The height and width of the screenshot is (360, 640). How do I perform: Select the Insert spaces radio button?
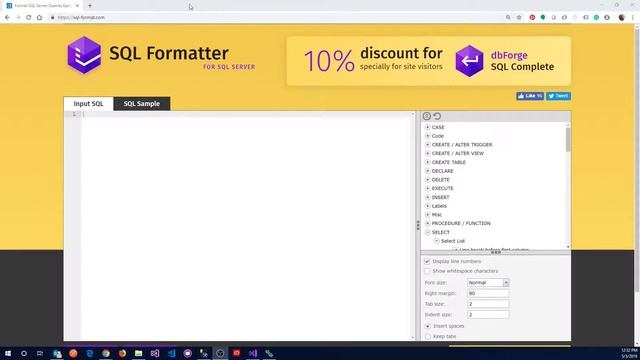tap(428, 326)
